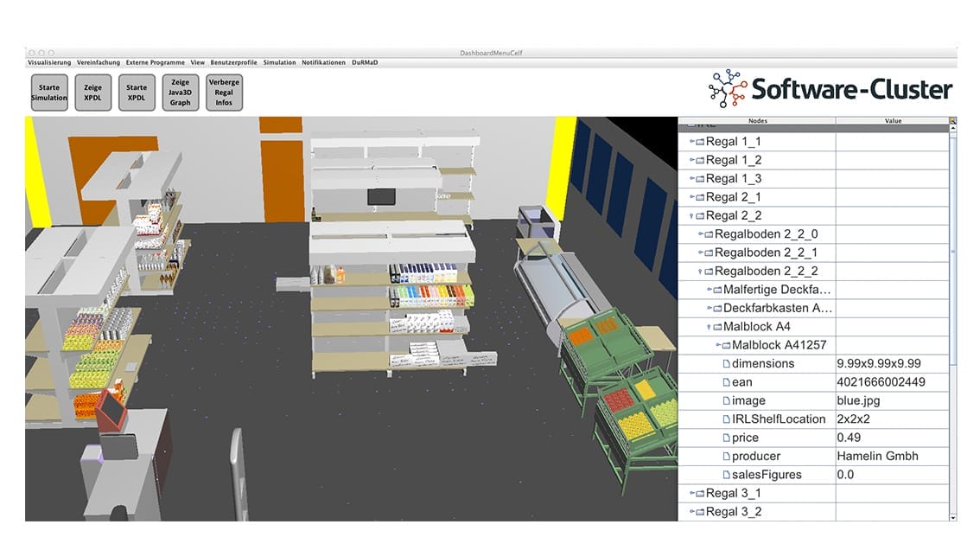980x550 pixels.
Task: Click the scroll-down arrow of the tree panel
Action: point(952,517)
